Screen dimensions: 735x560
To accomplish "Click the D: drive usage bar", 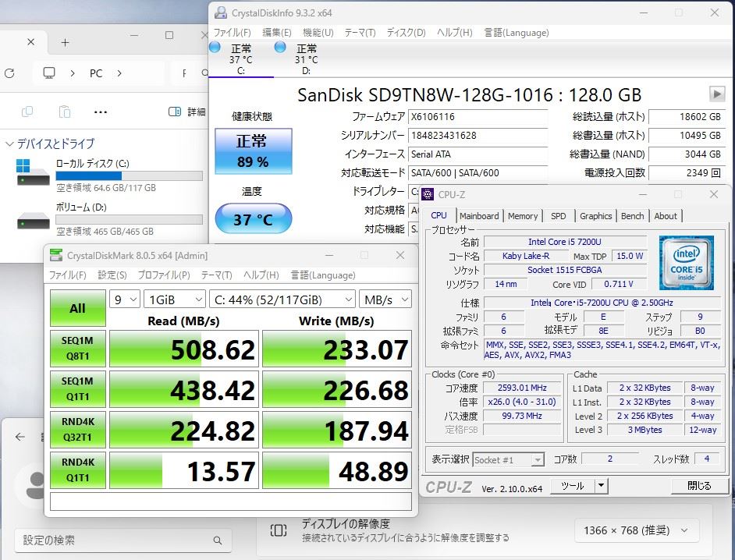I will [x=130, y=219].
